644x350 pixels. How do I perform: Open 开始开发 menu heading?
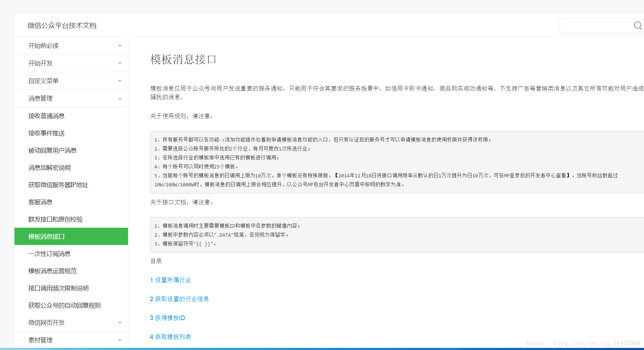(40, 63)
